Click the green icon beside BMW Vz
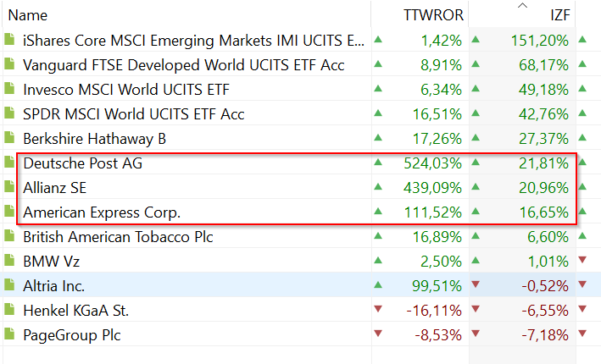The image size is (601, 364). click(9, 262)
